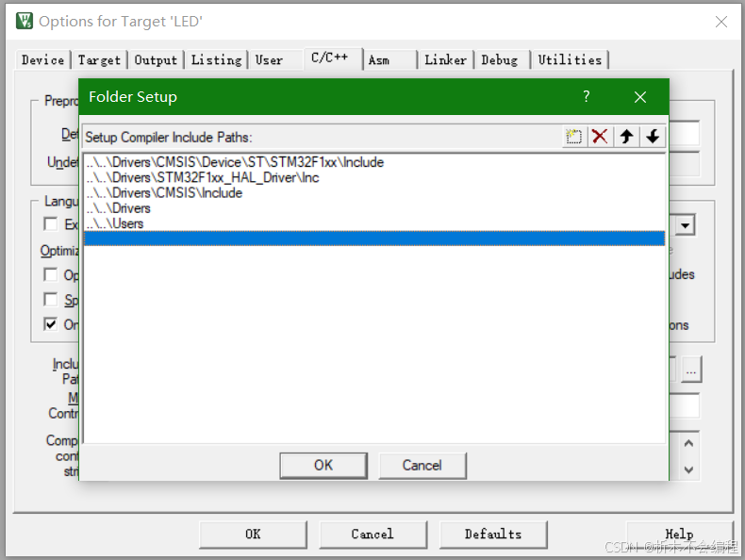Viewport: 745px width, 560px height.
Task: Move selected path up with arrow icon
Action: (626, 137)
